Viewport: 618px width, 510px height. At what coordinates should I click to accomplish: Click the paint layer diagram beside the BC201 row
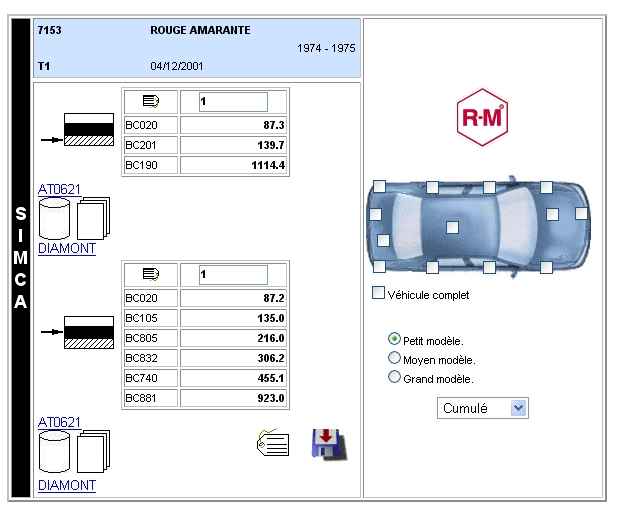(89, 130)
